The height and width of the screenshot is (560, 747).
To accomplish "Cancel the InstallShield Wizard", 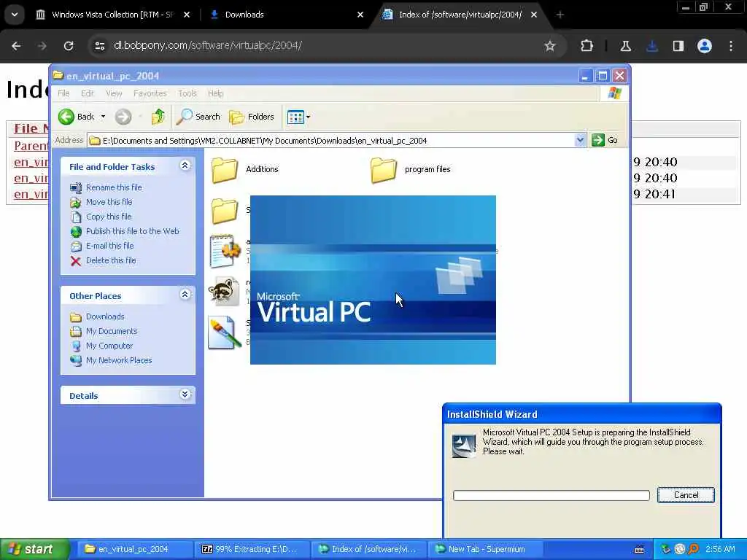I will [x=686, y=495].
